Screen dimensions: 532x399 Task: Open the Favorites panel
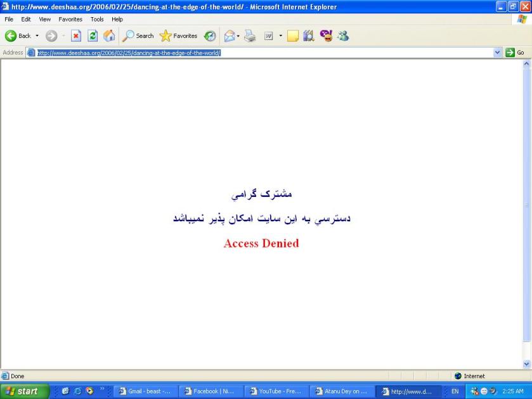179,35
